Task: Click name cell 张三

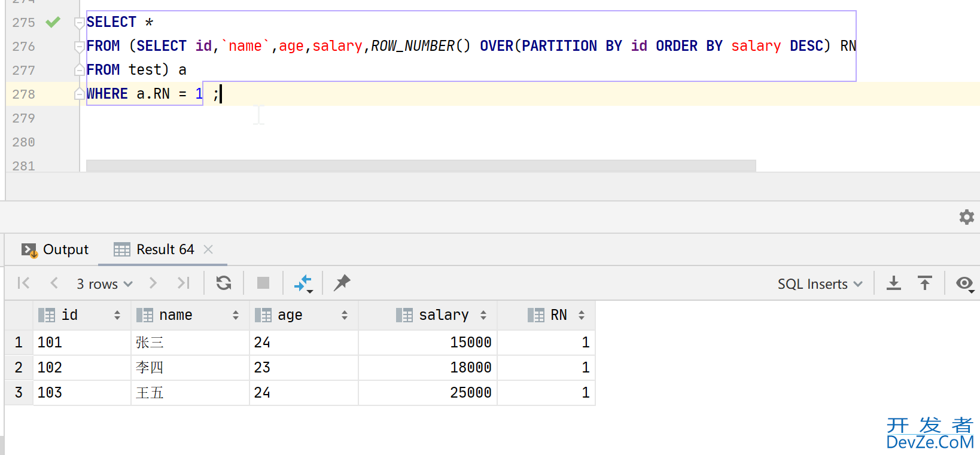Action: coord(190,343)
